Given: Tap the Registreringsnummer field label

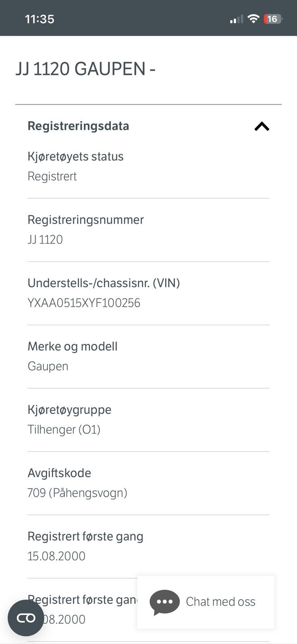Looking at the screenshot, I should pyautogui.click(x=86, y=220).
